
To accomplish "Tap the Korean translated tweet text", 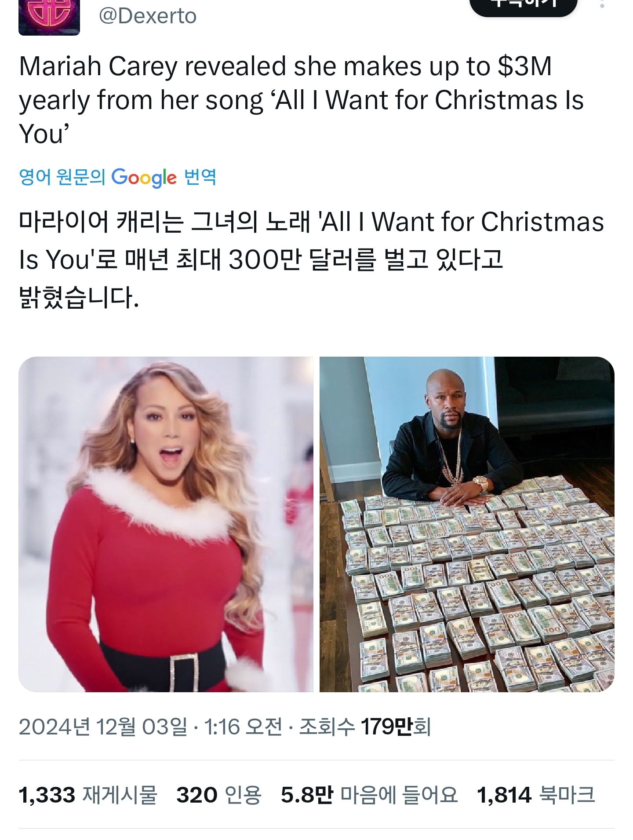I will (311, 259).
